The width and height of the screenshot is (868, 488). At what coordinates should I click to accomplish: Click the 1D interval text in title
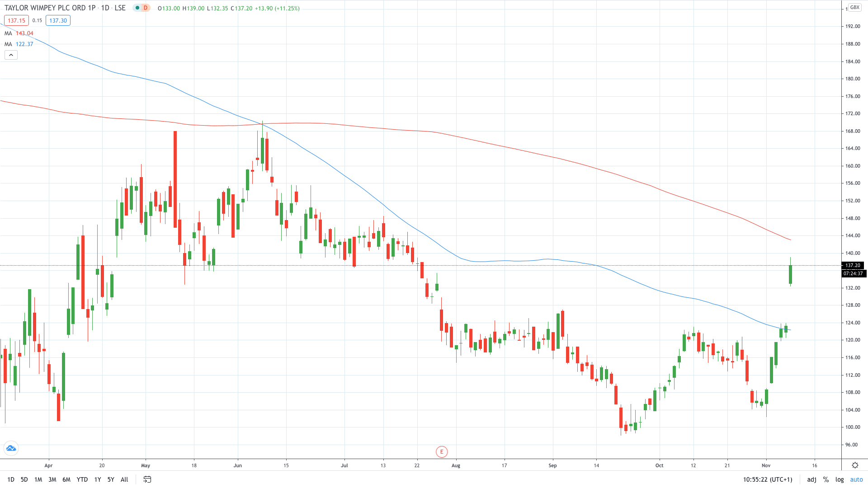tap(105, 8)
